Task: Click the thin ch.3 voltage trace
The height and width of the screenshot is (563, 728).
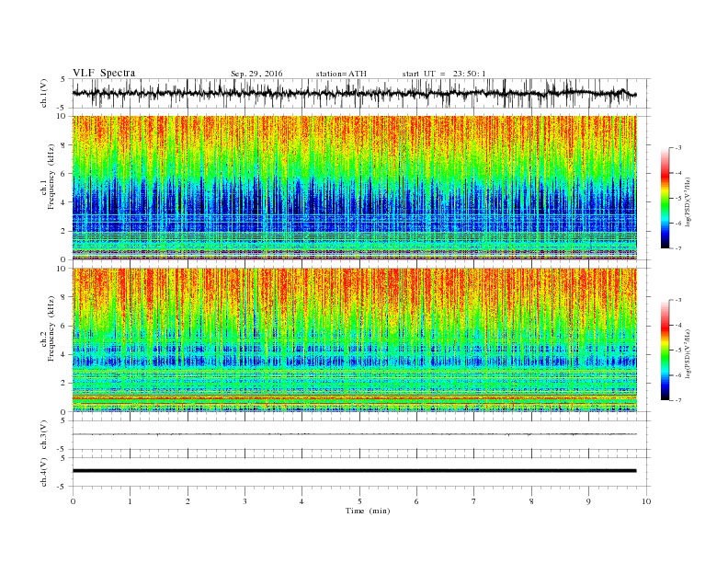Action: click(354, 434)
